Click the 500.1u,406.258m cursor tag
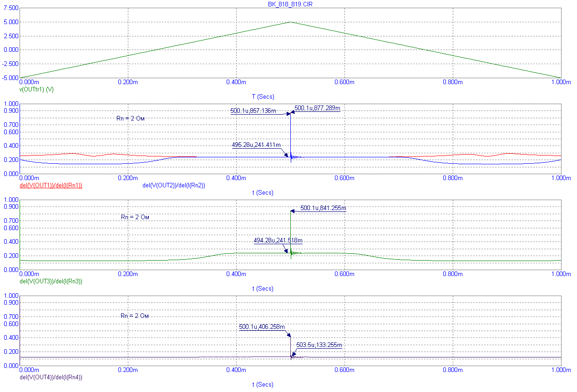Image resolution: width=577 pixels, height=392 pixels. tap(262, 327)
